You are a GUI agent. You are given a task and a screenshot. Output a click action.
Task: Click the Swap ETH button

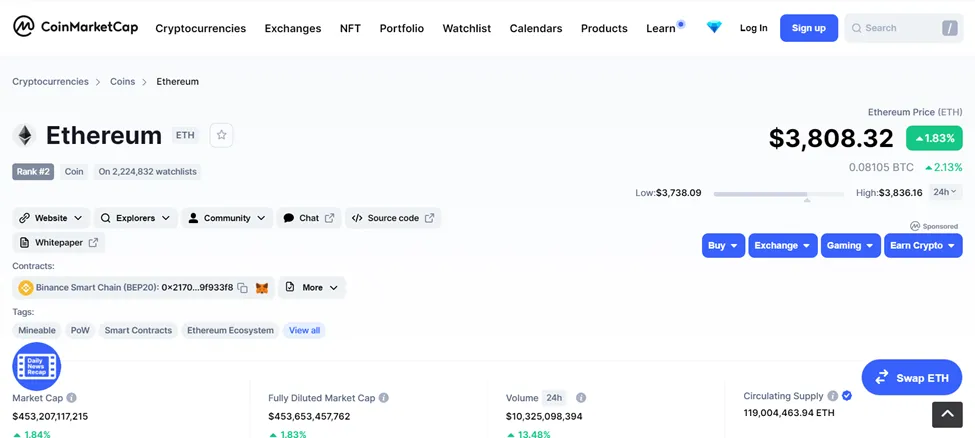pos(912,377)
